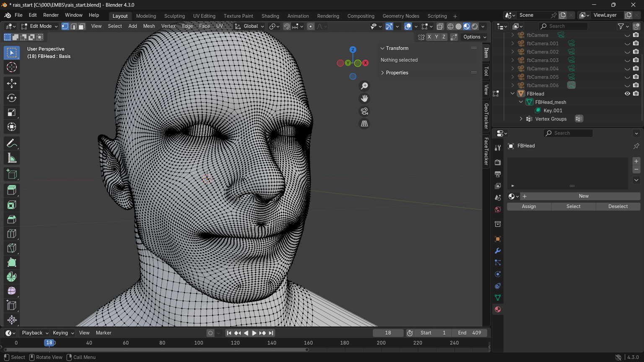Open the Edit Mode dropdown
This screenshot has width=644, height=362.
39,26
